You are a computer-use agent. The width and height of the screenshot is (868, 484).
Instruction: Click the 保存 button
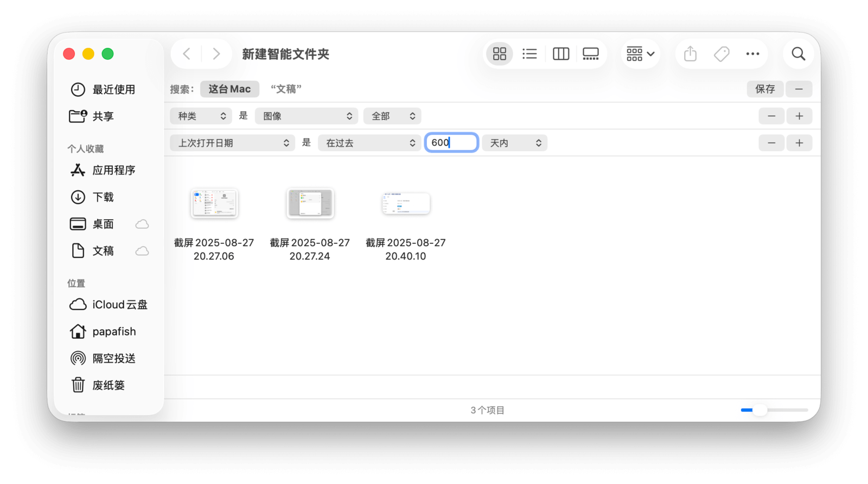(765, 89)
